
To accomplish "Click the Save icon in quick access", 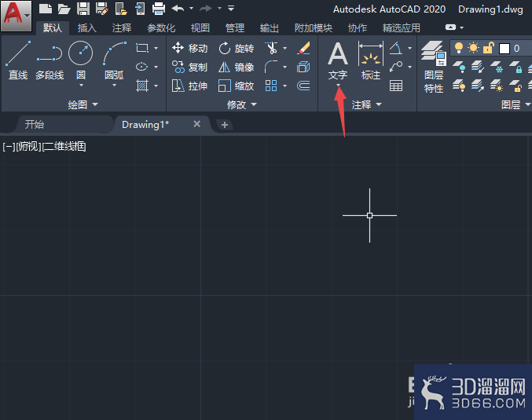I will [83, 9].
